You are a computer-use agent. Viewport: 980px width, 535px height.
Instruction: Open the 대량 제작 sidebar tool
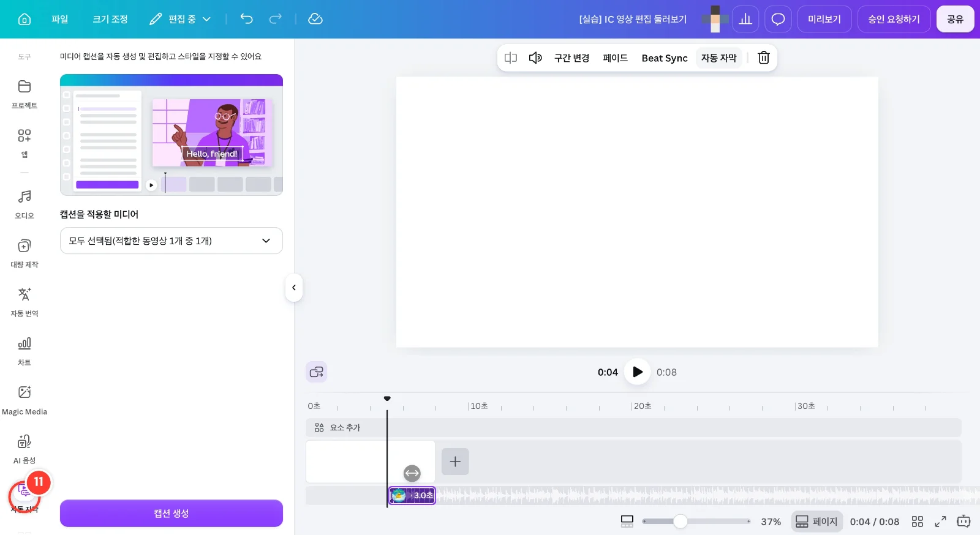(24, 253)
